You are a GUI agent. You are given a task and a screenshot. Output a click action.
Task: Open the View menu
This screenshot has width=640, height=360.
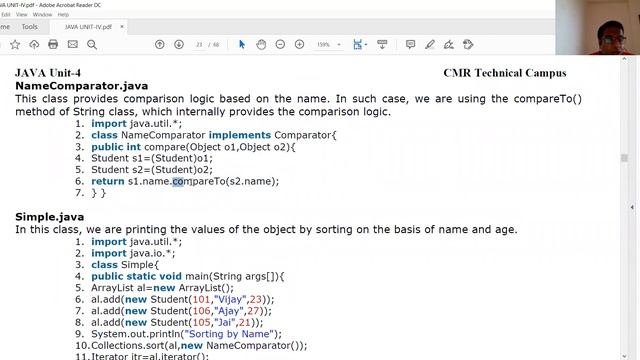(x=22, y=14)
